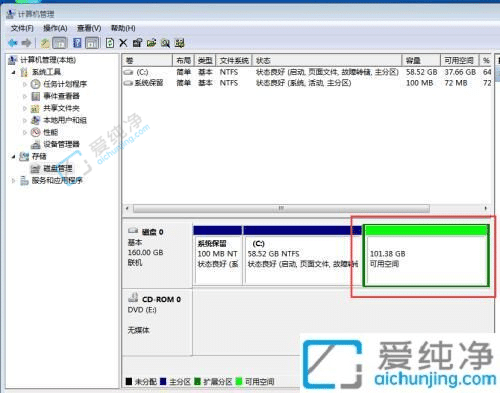Open the 文件(F) menu
500x393 pixels.
pyautogui.click(x=22, y=28)
